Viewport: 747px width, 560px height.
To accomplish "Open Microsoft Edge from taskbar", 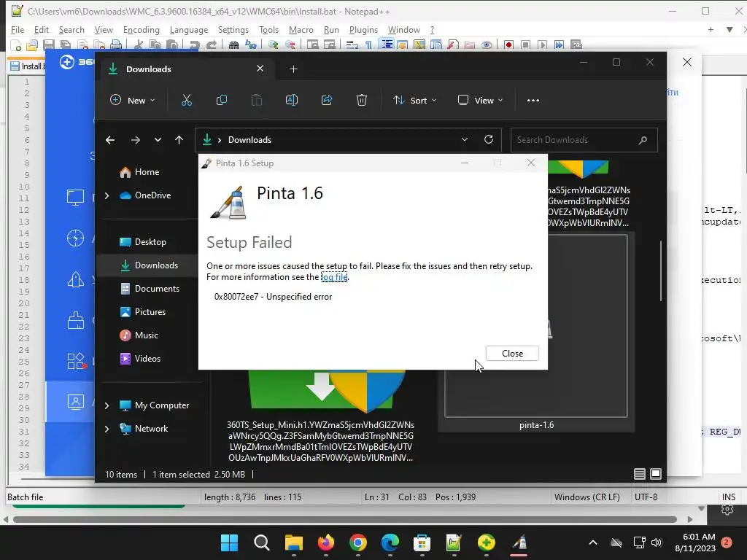I will (x=390, y=542).
